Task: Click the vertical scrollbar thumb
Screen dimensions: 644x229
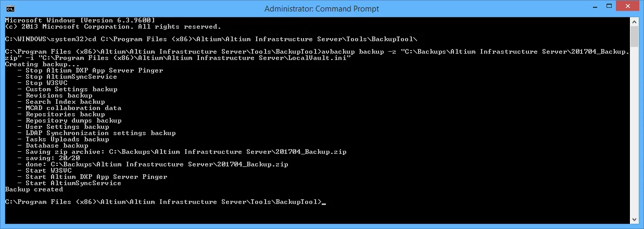Action: pos(634,37)
